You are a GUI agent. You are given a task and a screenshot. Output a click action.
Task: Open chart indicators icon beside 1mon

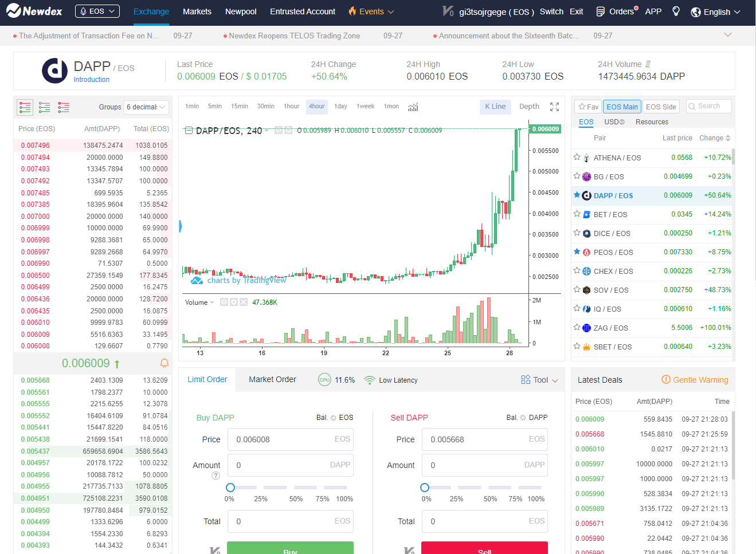(413, 107)
